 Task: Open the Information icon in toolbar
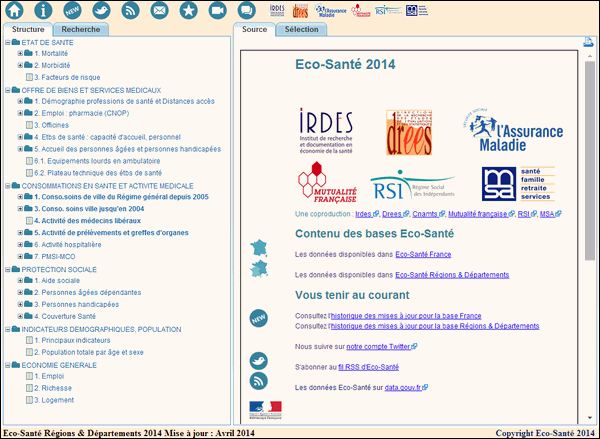43,10
